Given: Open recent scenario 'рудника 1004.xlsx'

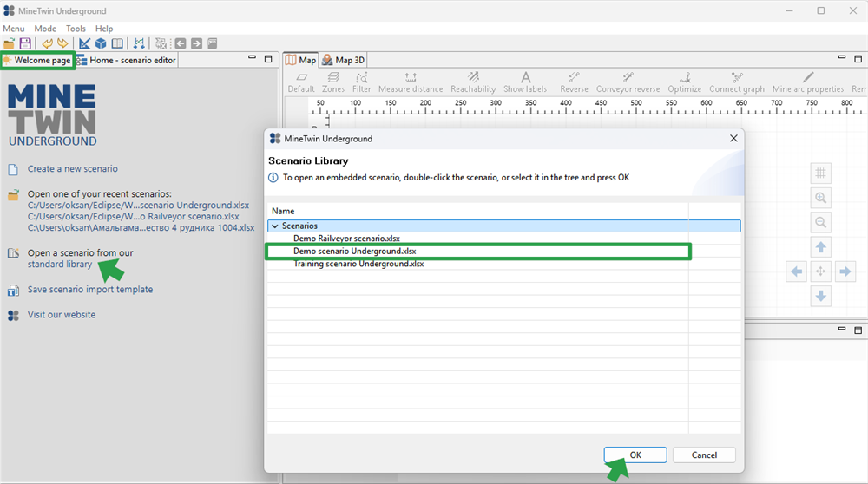Looking at the screenshot, I should pyautogui.click(x=141, y=227).
